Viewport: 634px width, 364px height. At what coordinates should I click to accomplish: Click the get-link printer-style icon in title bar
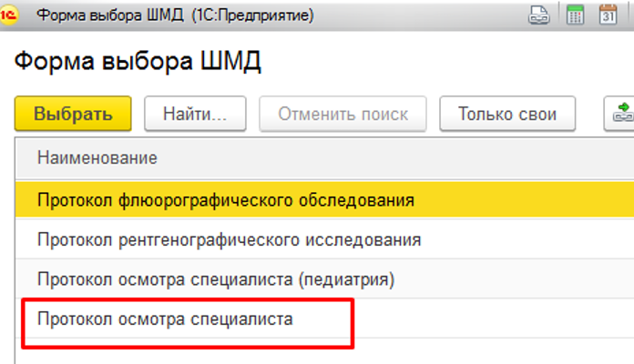coord(538,15)
